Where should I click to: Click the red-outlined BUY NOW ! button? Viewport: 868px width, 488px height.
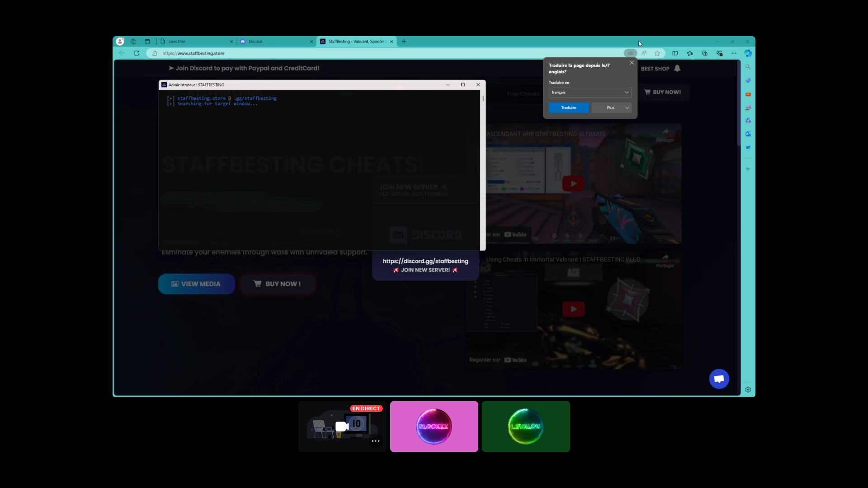coord(278,284)
